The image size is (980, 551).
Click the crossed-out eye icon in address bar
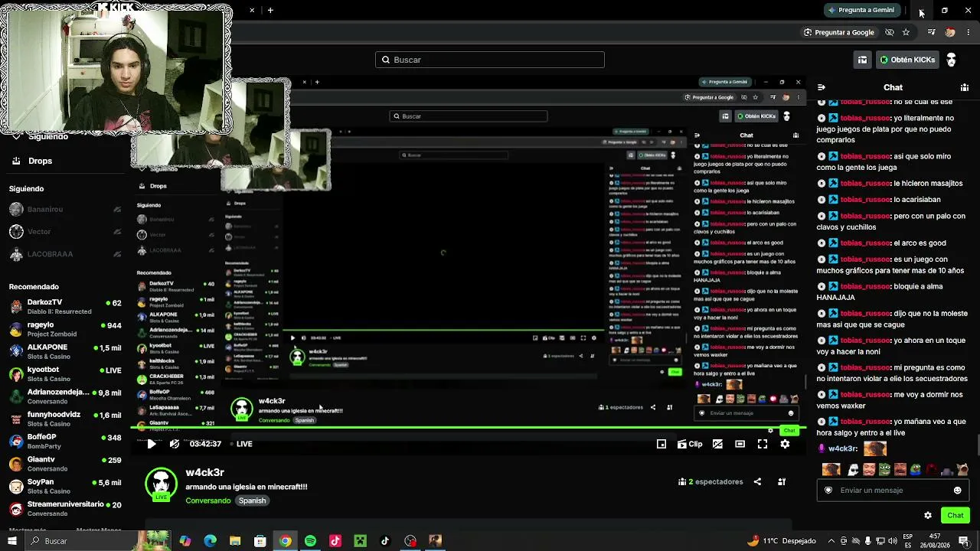[x=889, y=32]
